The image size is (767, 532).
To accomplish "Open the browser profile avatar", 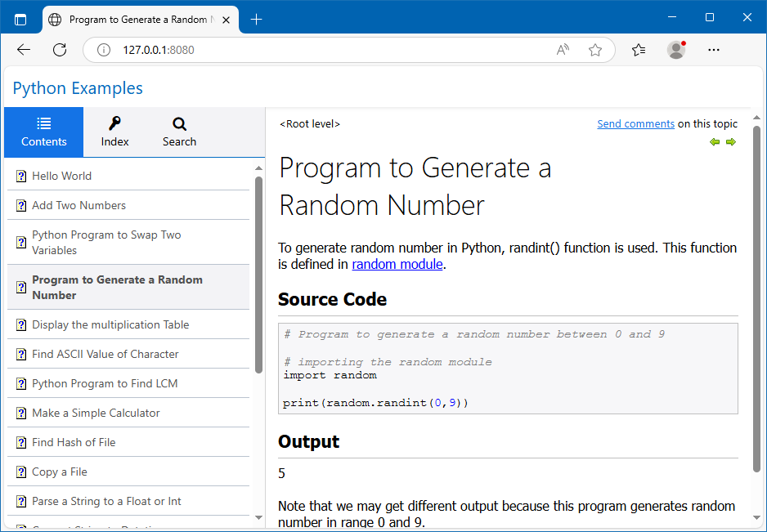I will 676,50.
